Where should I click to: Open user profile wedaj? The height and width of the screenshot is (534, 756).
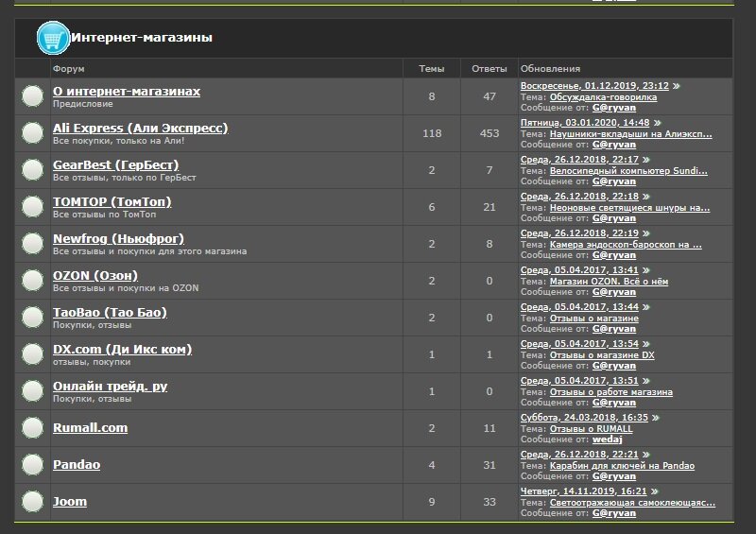pos(607,439)
